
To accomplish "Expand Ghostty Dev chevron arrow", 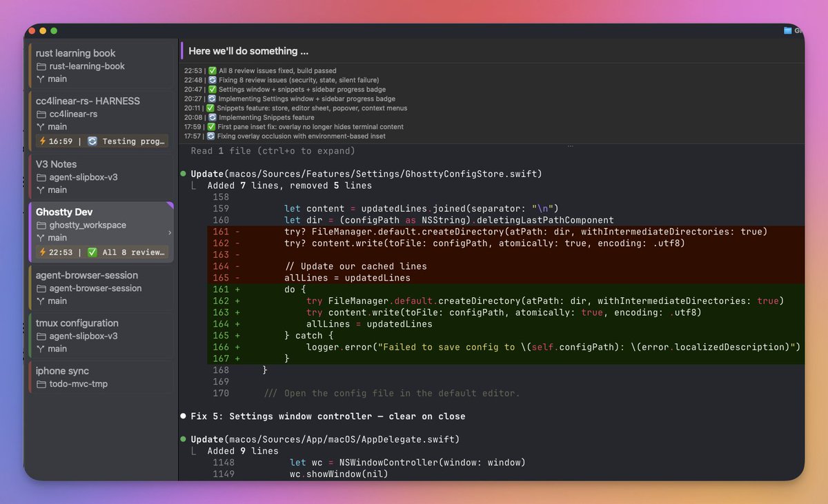I will pyautogui.click(x=170, y=232).
